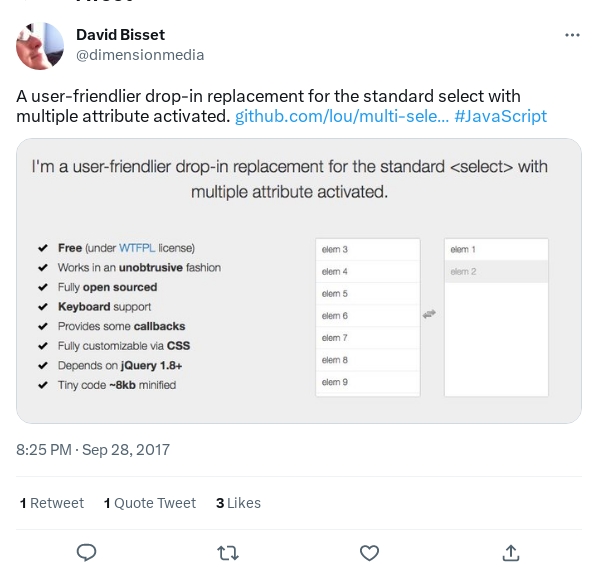
Task: Open the github.com/lou/multi-sele link
Action: pos(342,116)
